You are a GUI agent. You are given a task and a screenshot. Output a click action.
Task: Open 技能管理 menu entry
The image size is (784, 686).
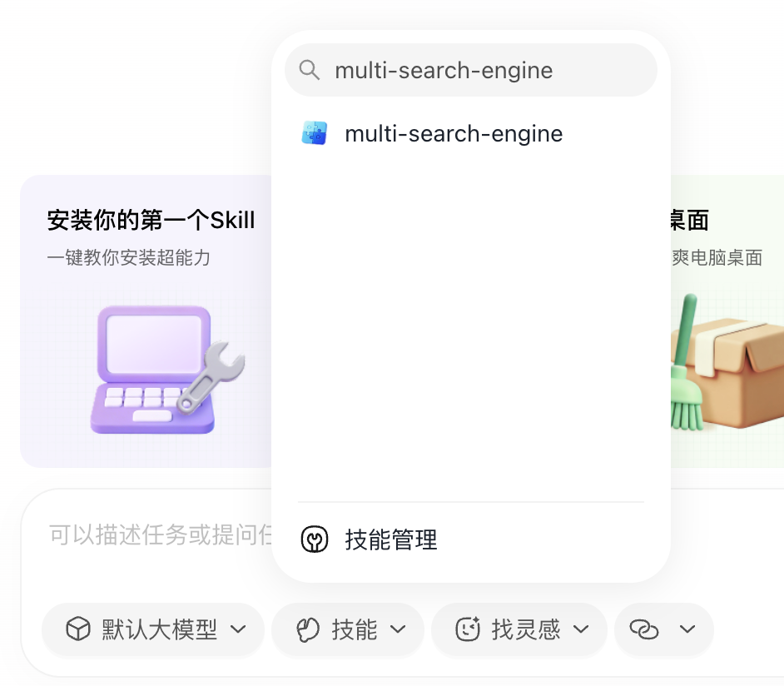(471, 539)
